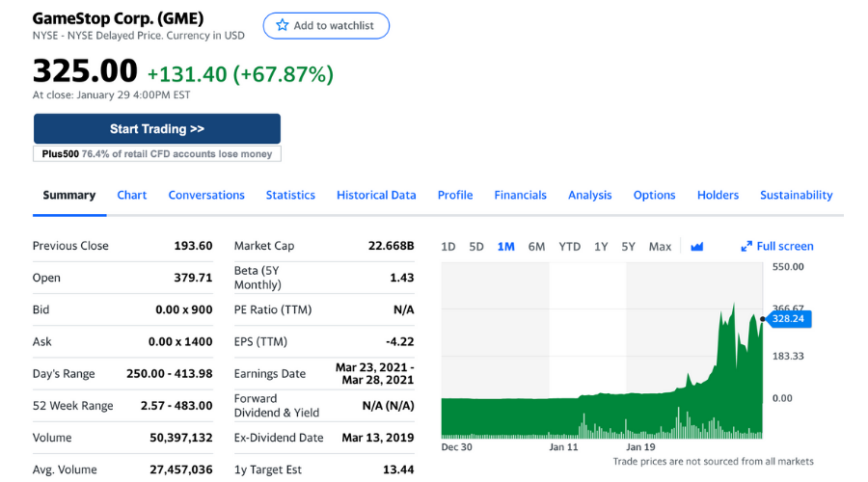Open the Plus500 retail CFD disclaimer link
Image resolution: width=868 pixels, height=482 pixels.
tap(157, 154)
